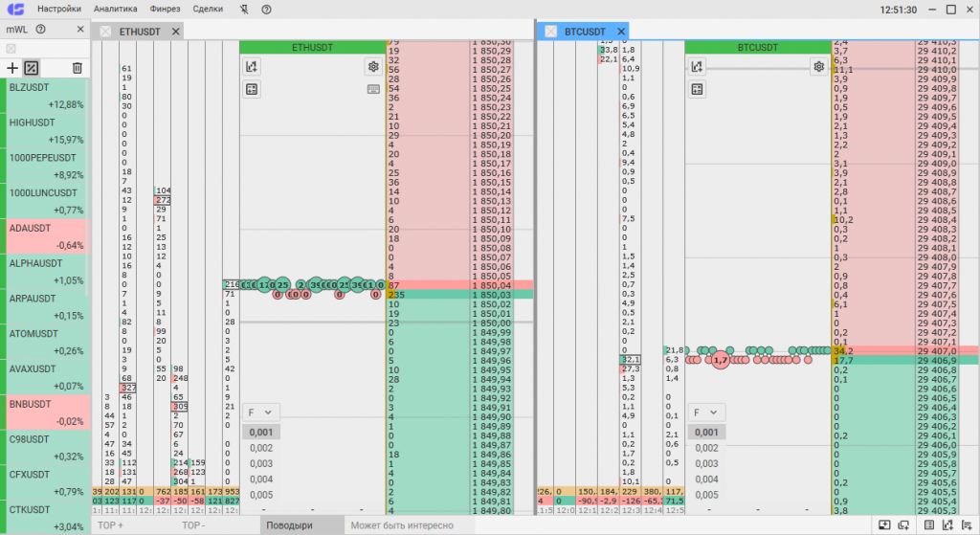The width and height of the screenshot is (980, 535).
Task: Click the keyboard icon in ETHUSDT panel
Action: [372, 89]
